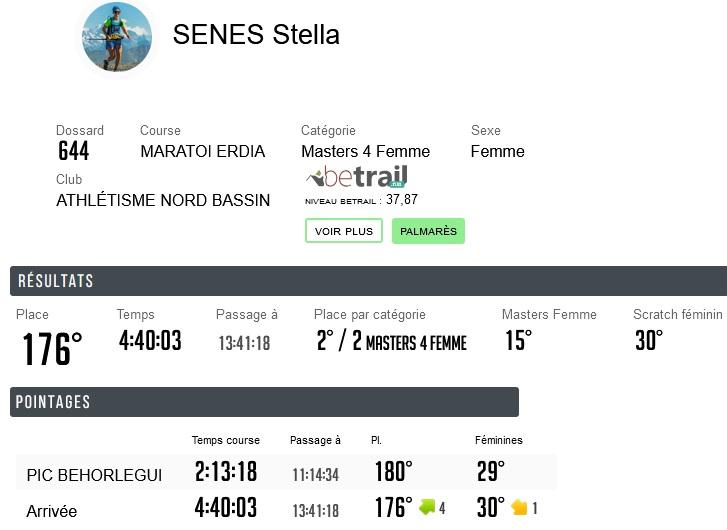Click Stella Senes' profile photo
Screen dimensions: 727x530
pos(117,37)
